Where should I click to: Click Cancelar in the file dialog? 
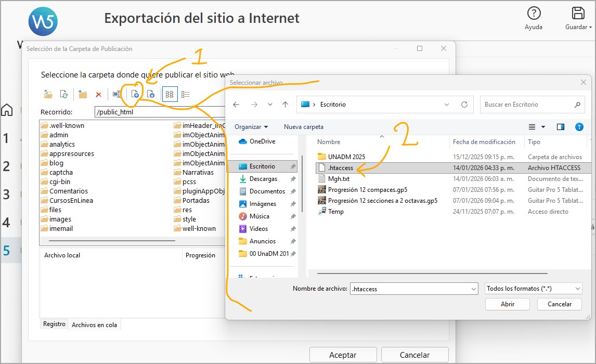560,304
